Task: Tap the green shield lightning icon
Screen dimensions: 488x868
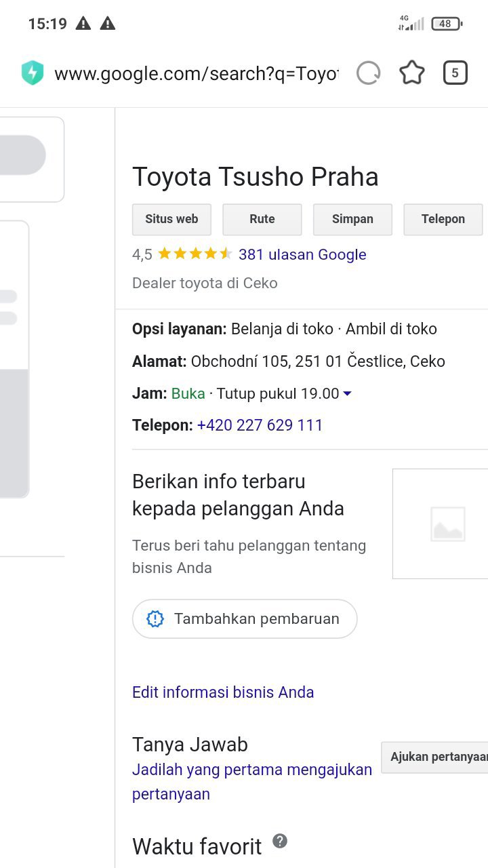Action: pyautogui.click(x=32, y=73)
